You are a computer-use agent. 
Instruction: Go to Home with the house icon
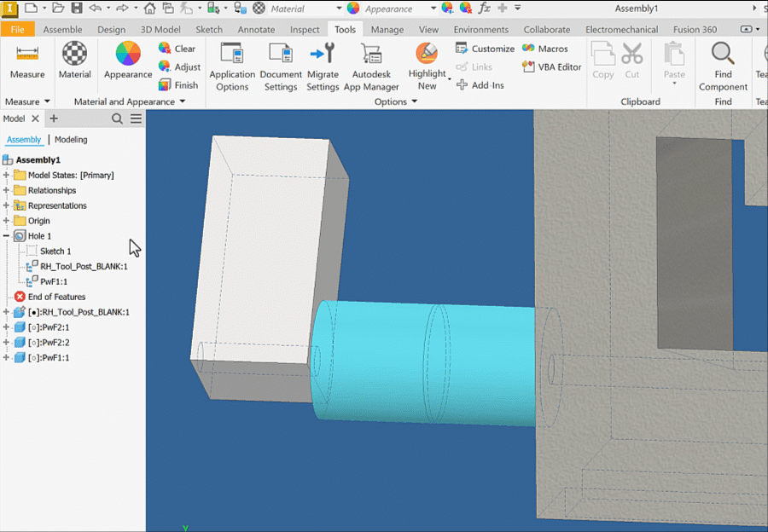click(x=150, y=8)
